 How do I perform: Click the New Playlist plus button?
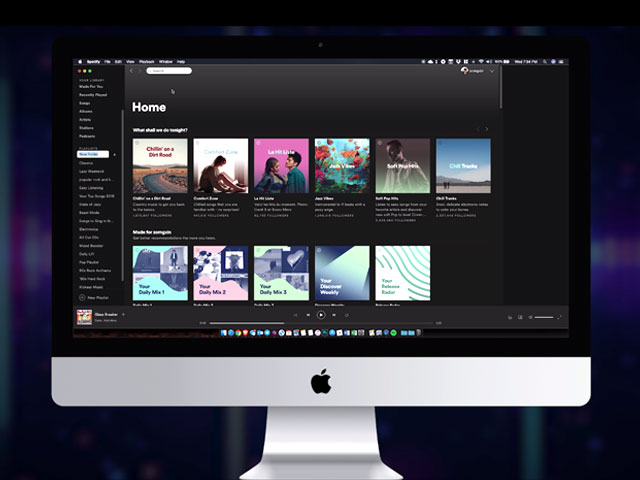pos(82,298)
